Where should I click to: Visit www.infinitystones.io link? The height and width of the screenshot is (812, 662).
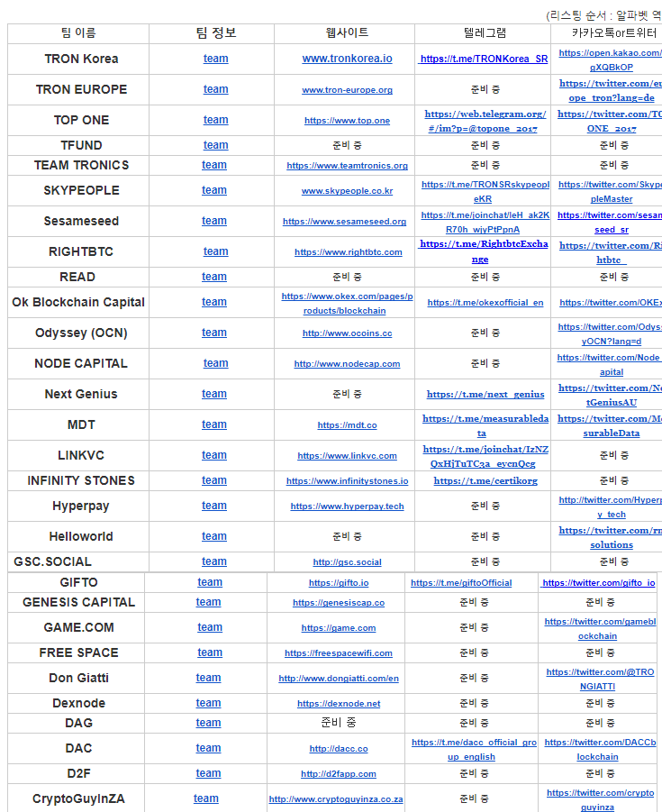pos(348,480)
